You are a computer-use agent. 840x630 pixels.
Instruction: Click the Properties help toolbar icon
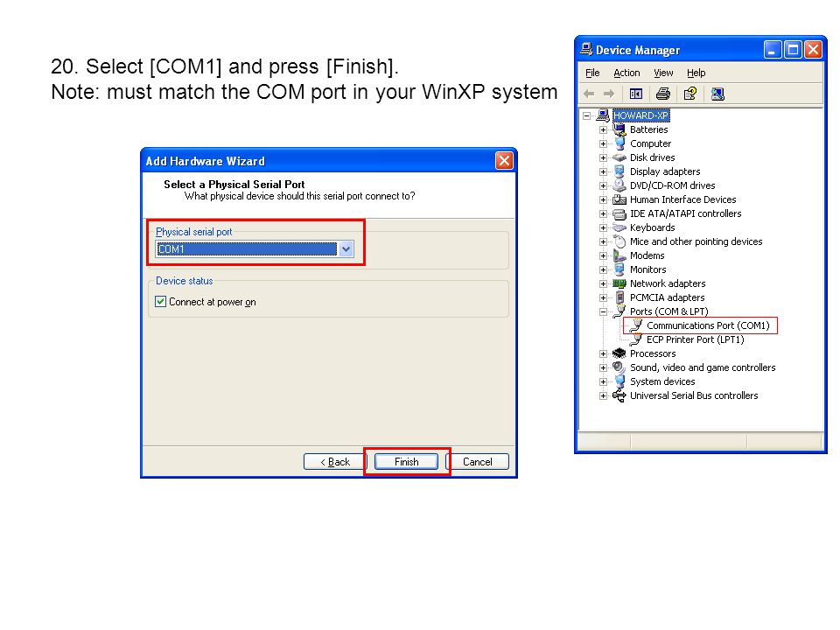pos(690,94)
